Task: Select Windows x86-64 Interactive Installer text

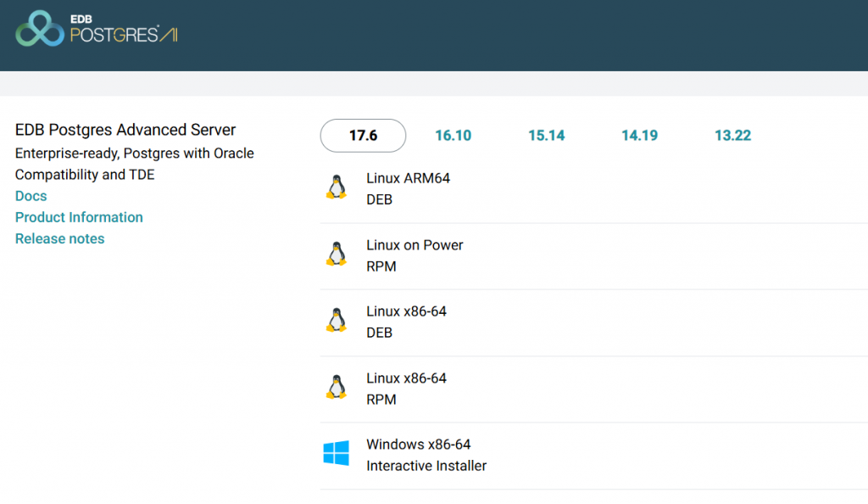Action: tap(426, 455)
